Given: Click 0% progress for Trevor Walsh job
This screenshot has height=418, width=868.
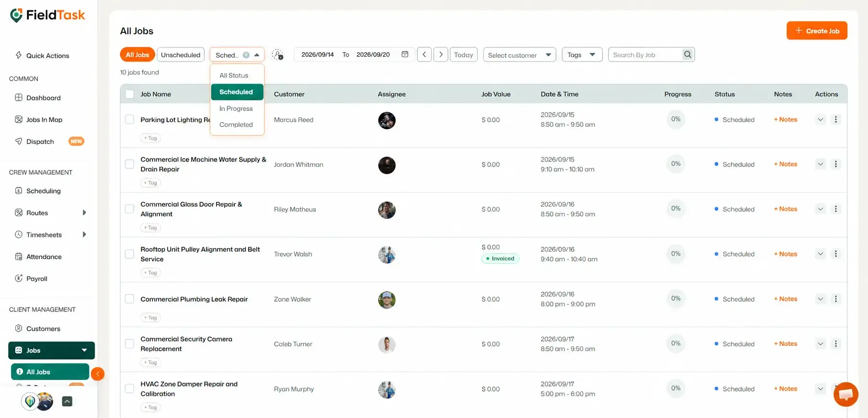Looking at the screenshot, I should point(676,254).
